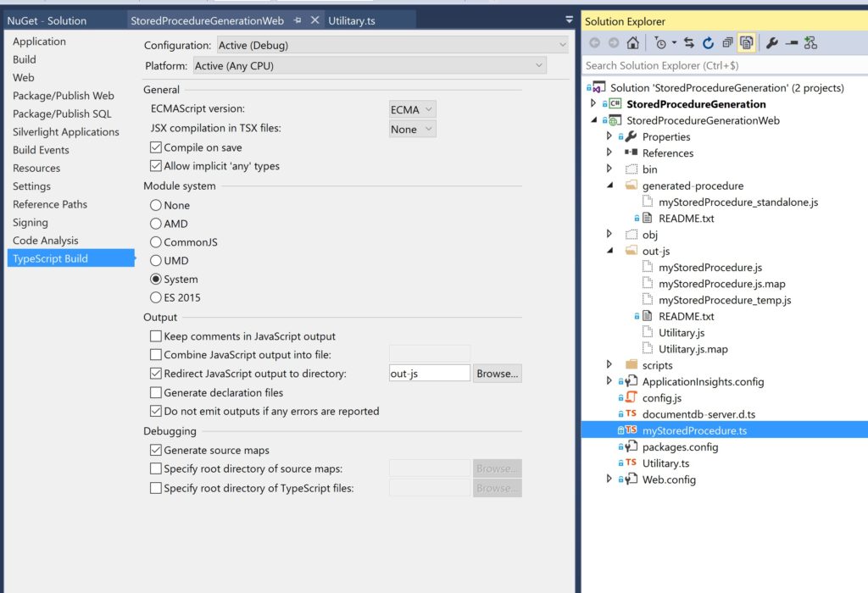Open the Code Analysis settings page

(x=46, y=241)
